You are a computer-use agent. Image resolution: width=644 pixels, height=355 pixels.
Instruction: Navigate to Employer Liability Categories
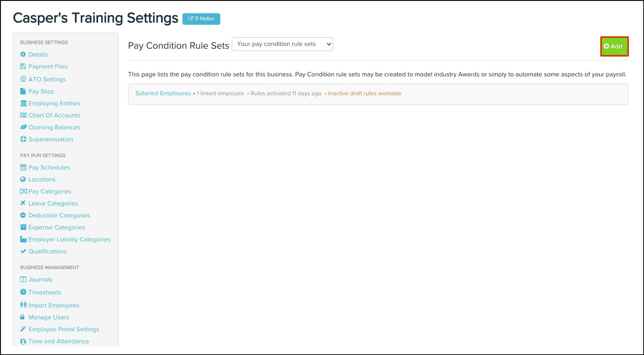click(69, 239)
